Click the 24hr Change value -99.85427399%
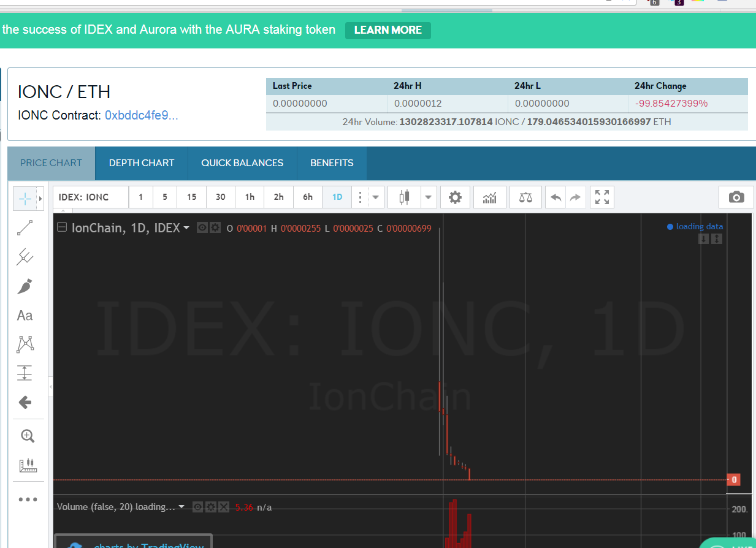This screenshot has height=548, width=756. click(673, 104)
